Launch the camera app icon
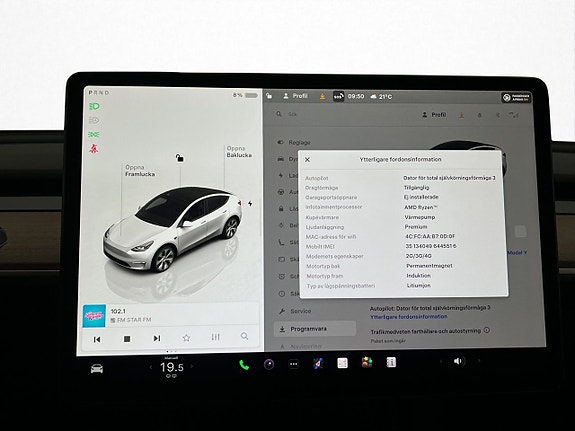Screen dimensions: 575x431 pyautogui.click(x=269, y=364)
